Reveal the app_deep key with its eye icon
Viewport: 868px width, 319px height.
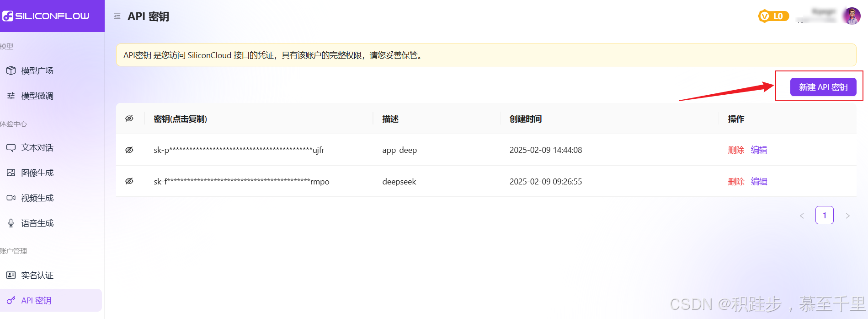click(x=129, y=150)
